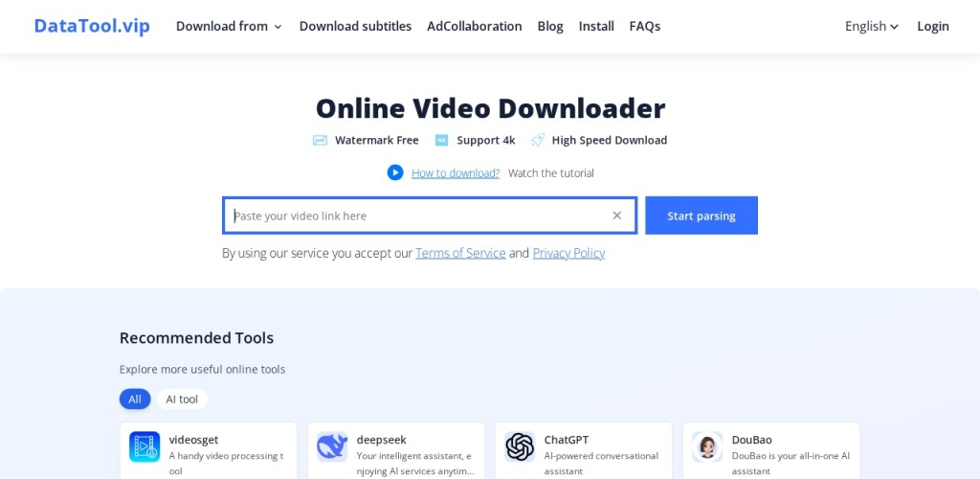This screenshot has height=479, width=980.
Task: Click the DataTool.vip logo
Action: (92, 26)
